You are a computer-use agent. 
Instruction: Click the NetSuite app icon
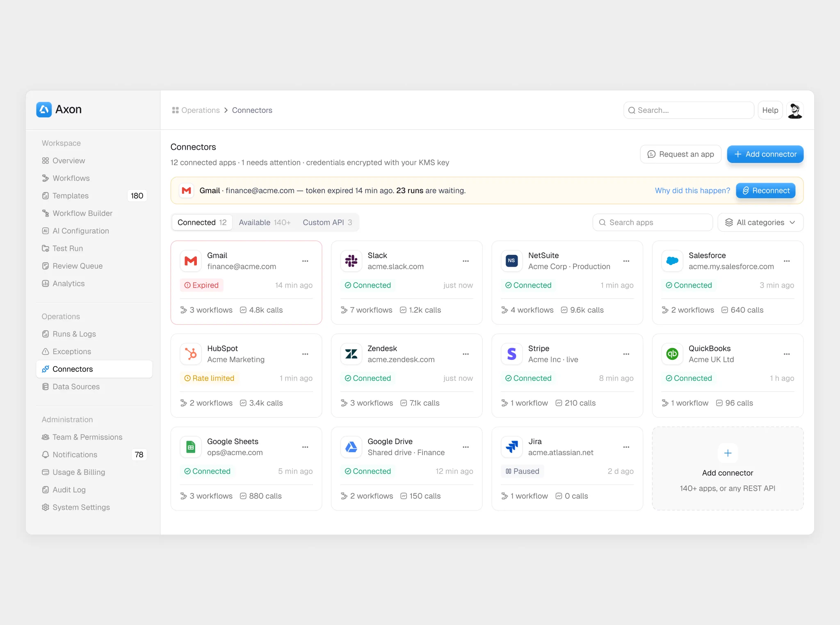(511, 261)
